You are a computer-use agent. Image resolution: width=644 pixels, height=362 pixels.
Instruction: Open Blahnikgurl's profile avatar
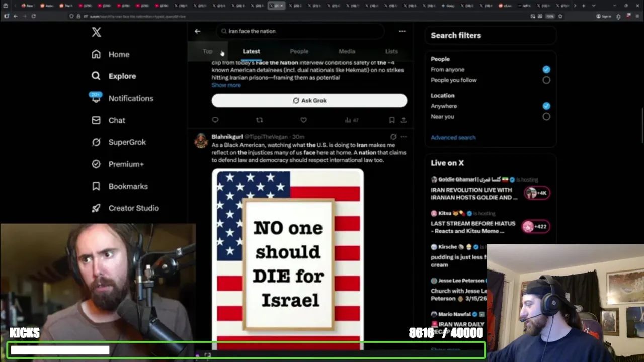tap(201, 141)
